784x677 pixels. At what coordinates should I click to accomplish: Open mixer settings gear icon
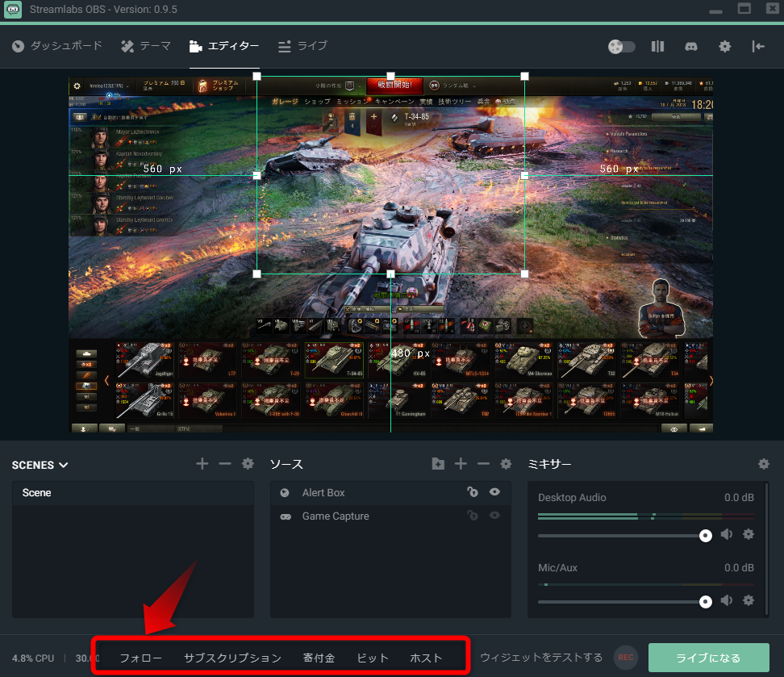tap(764, 464)
